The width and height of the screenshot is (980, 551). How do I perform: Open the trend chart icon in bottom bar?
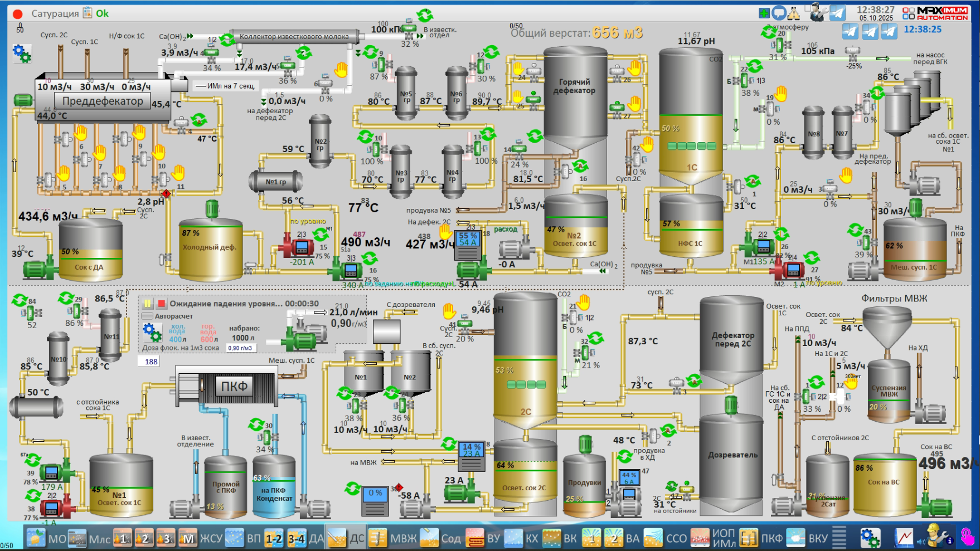(x=904, y=538)
